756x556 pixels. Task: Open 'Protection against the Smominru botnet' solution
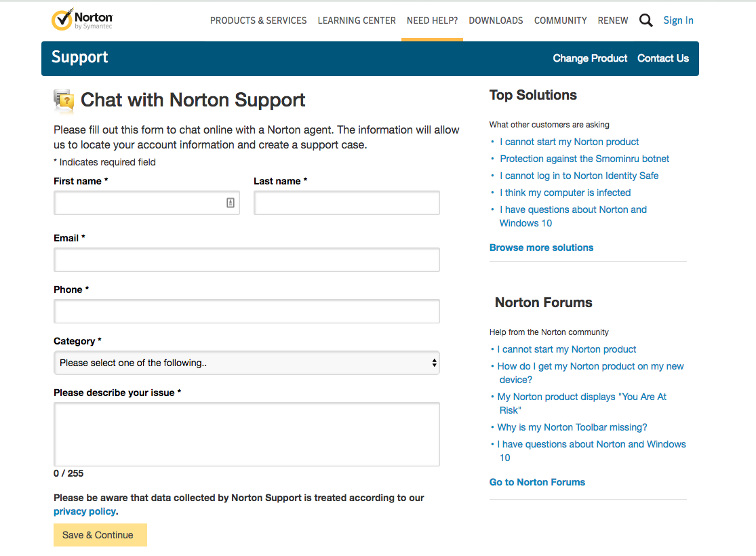[584, 159]
